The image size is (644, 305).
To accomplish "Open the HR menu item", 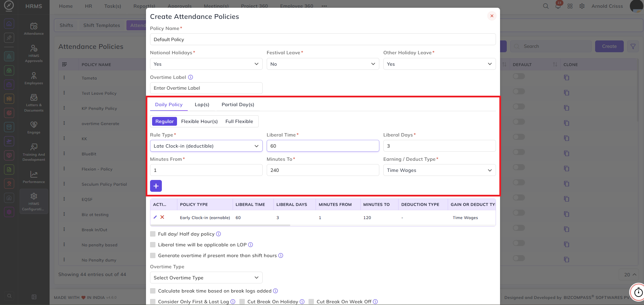I will tap(88, 6).
